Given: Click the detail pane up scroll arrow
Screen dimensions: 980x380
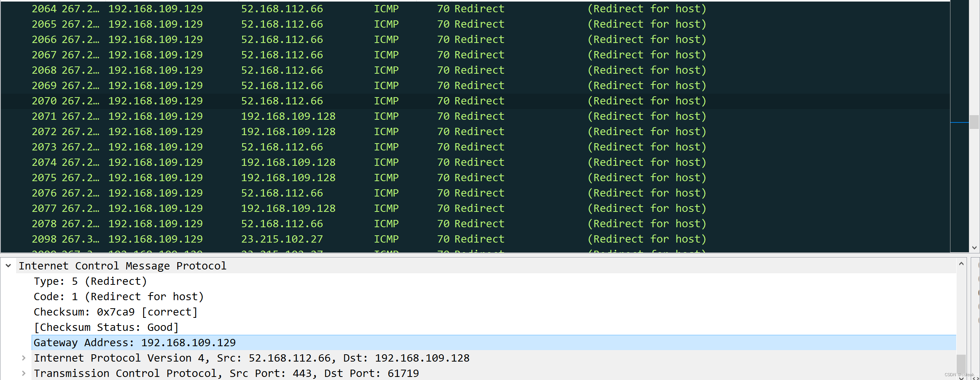Looking at the screenshot, I should (x=961, y=263).
